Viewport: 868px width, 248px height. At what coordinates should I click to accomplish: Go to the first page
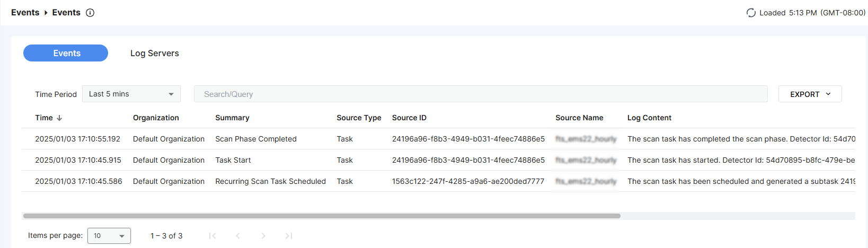tap(212, 236)
